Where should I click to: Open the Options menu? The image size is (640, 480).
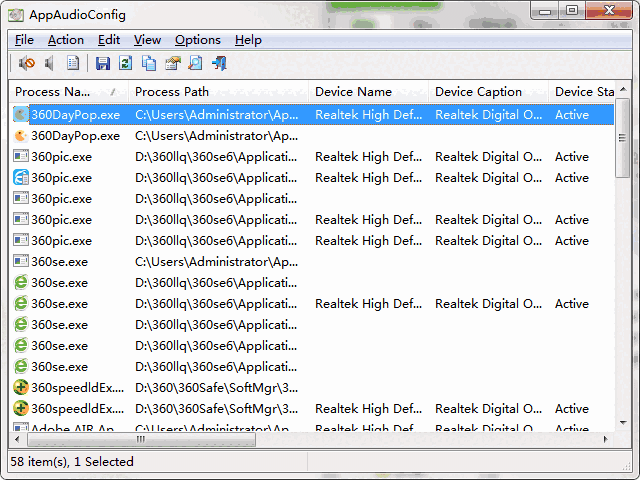click(198, 40)
